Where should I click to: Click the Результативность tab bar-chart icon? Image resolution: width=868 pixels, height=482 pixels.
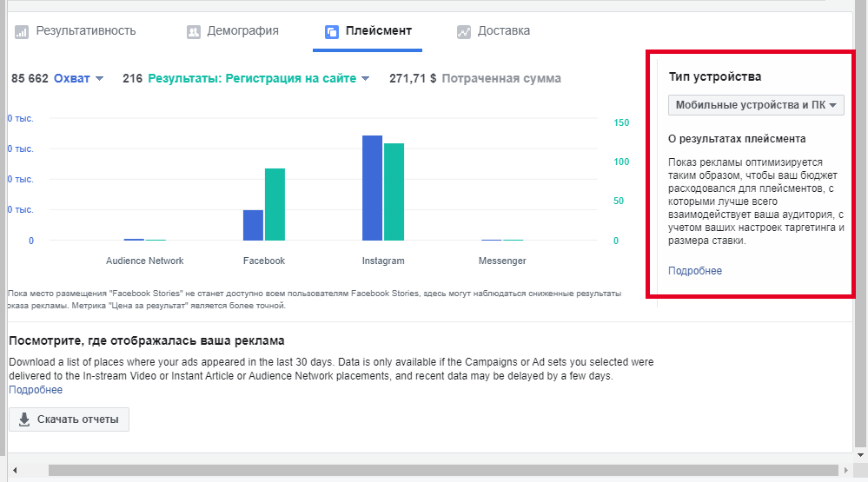point(22,32)
